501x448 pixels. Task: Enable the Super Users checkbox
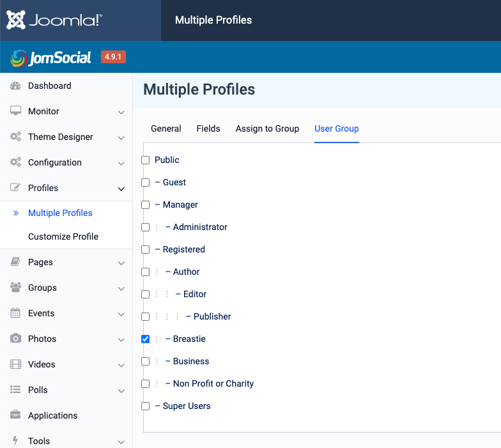coord(146,406)
